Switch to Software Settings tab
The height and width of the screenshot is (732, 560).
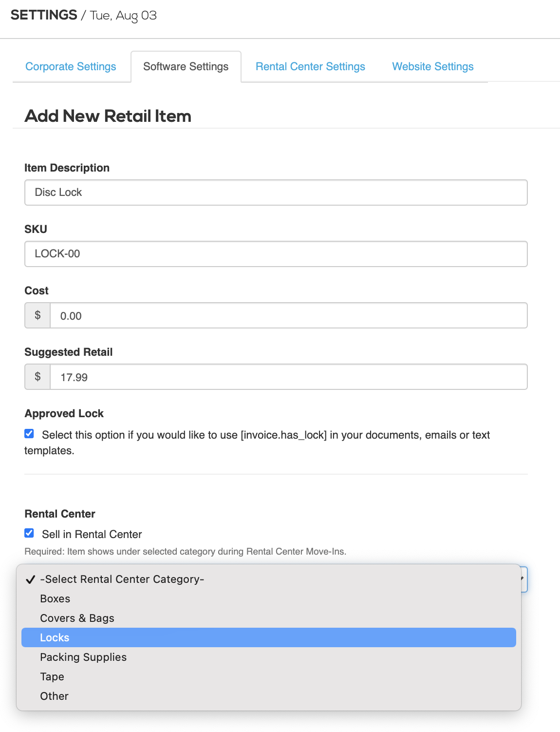pyautogui.click(x=186, y=66)
